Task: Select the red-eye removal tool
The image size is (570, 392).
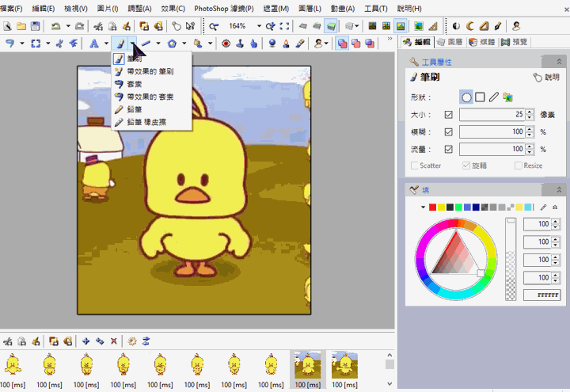Action: (x=226, y=44)
